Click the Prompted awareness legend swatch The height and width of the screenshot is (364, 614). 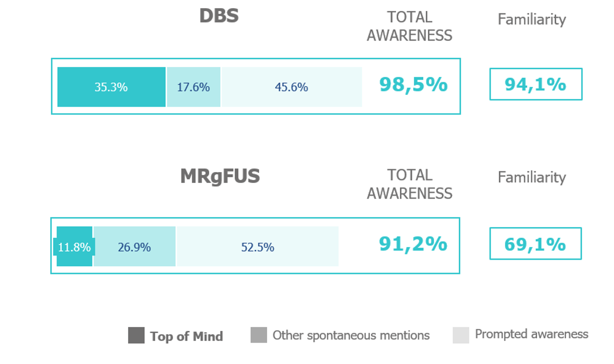tap(461, 335)
